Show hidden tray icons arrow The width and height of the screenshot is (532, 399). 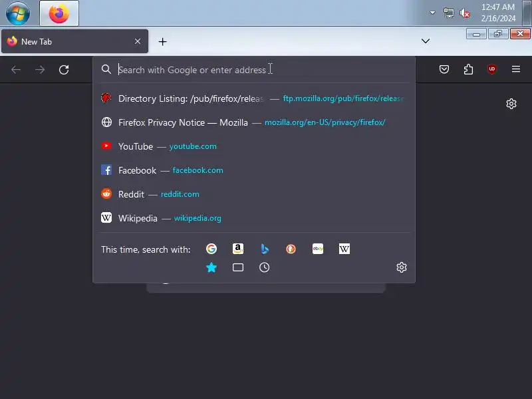click(432, 13)
